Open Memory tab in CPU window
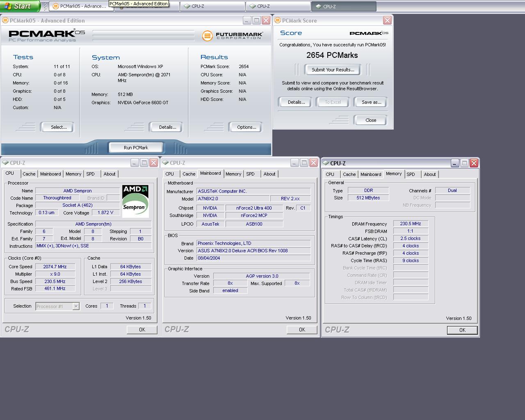525x420 pixels. (73, 174)
